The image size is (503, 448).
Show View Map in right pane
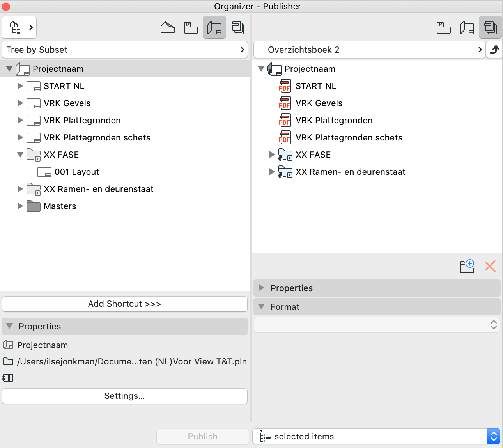(444, 27)
